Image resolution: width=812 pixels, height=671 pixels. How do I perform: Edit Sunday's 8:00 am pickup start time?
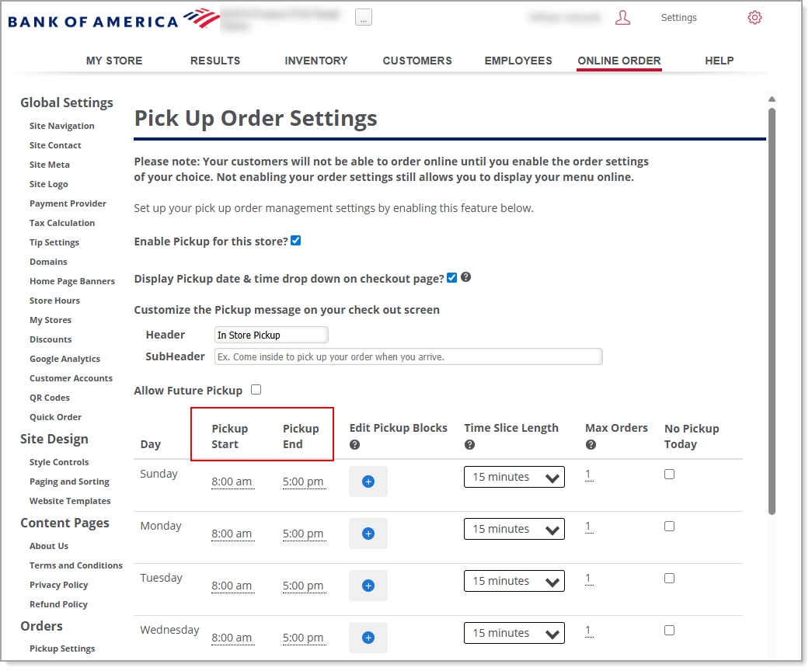(x=232, y=482)
